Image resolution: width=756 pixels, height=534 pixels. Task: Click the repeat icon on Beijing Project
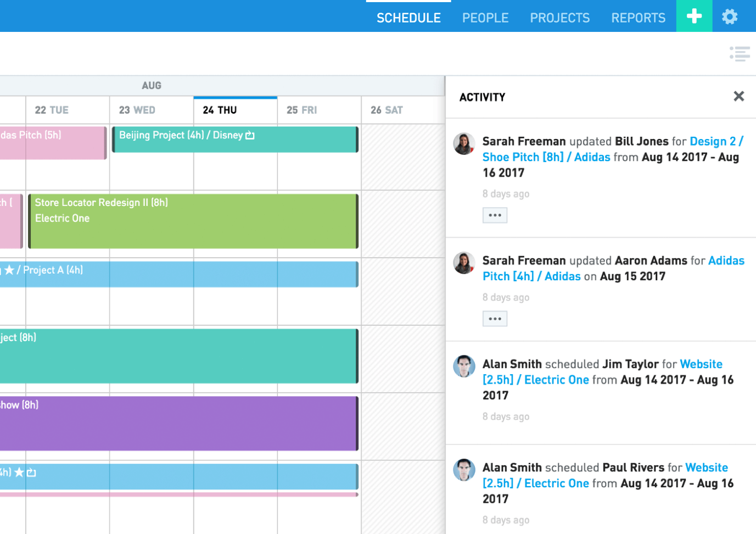250,135
